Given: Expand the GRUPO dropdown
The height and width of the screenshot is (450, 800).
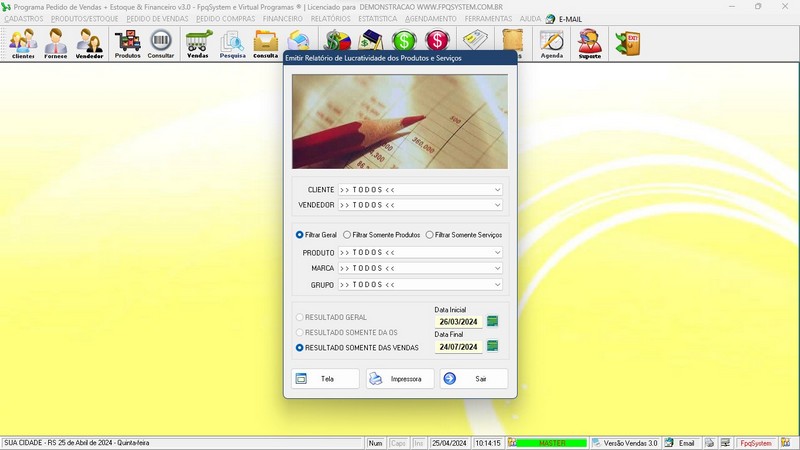Looking at the screenshot, I should (x=497, y=285).
